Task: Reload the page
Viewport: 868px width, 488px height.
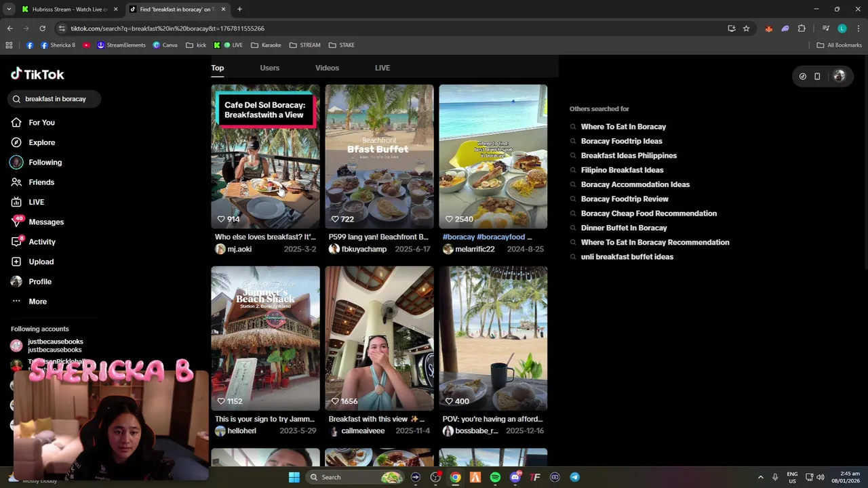Action: [x=42, y=28]
